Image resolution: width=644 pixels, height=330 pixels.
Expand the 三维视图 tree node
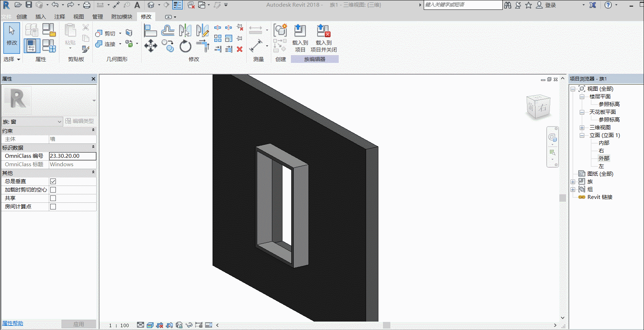(582, 128)
